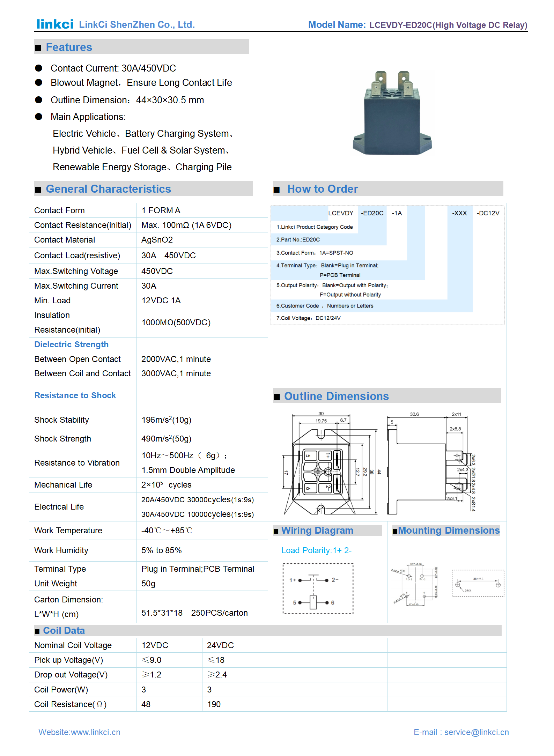This screenshot has height=756, width=554.
Task: Click the linkci company logo
Action: 55,24
